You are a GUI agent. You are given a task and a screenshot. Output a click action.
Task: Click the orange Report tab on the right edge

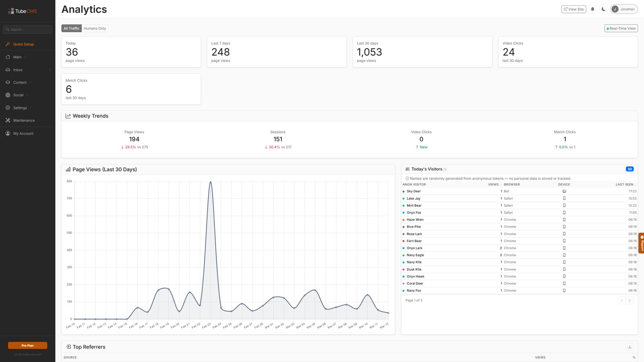(642, 243)
